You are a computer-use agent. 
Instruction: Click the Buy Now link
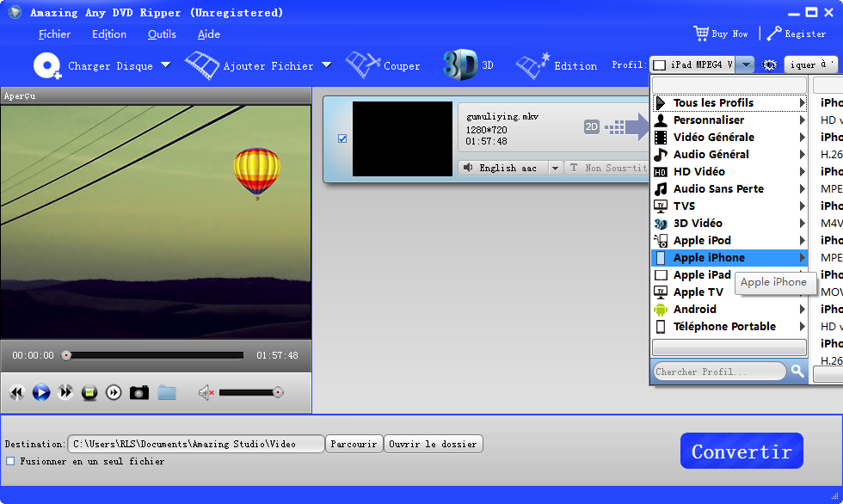coord(729,34)
